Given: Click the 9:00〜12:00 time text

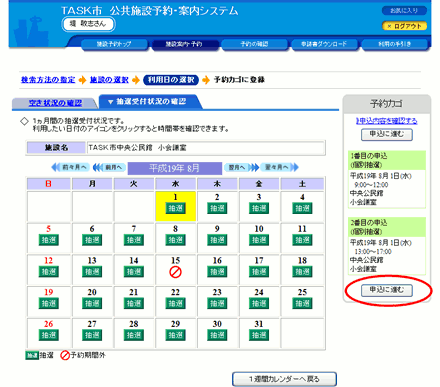Looking at the screenshot, I should 371,185.
